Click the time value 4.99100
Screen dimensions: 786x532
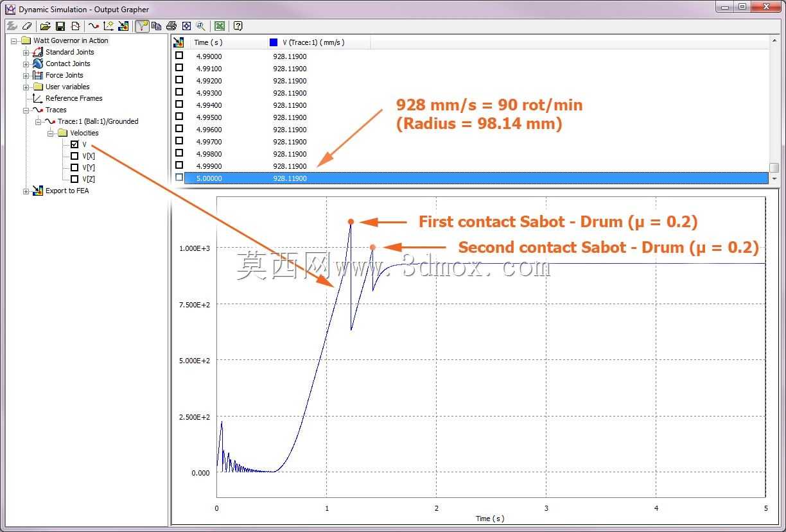[209, 68]
